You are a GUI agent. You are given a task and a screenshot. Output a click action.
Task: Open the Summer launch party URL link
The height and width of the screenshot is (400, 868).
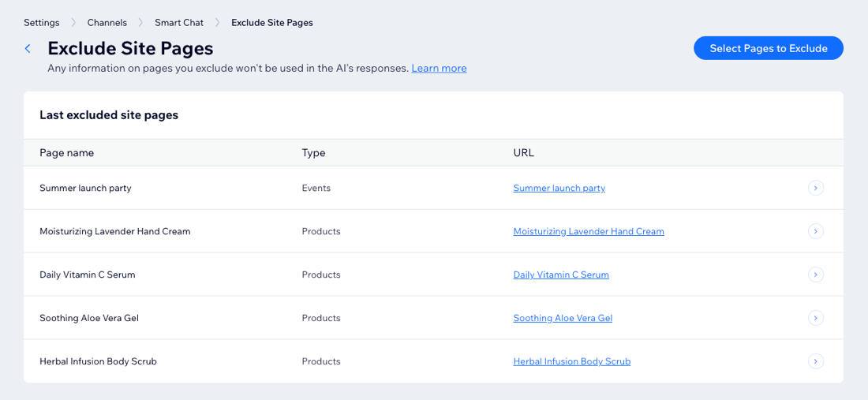coord(559,188)
